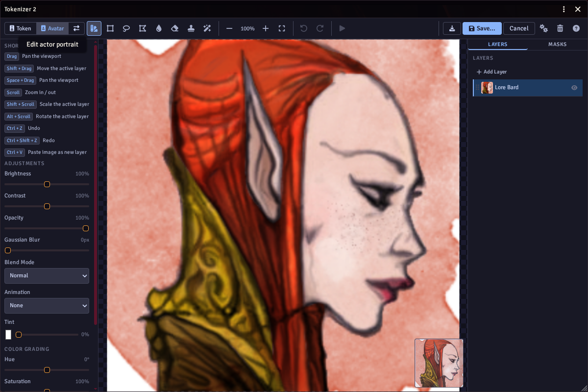Click the ADJUSTMENTS section heading
Image resolution: width=588 pixels, height=392 pixels.
click(x=24, y=163)
